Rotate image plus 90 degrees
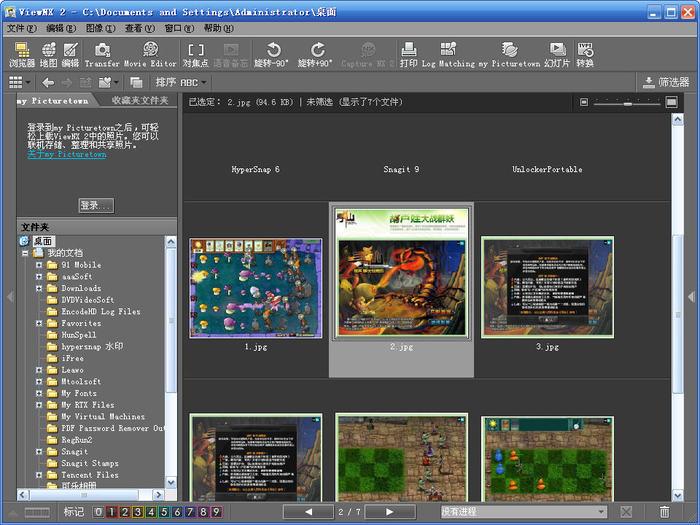700x525 pixels. [x=315, y=55]
